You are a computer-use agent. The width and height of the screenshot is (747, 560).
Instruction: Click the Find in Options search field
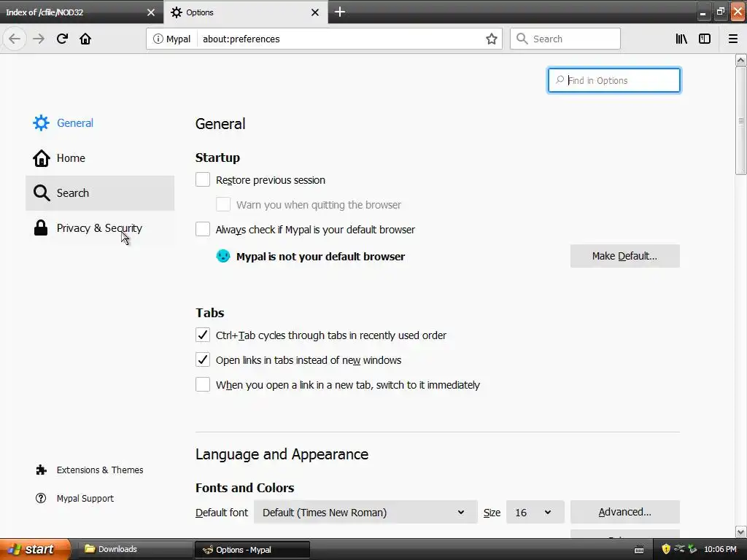[x=614, y=80]
